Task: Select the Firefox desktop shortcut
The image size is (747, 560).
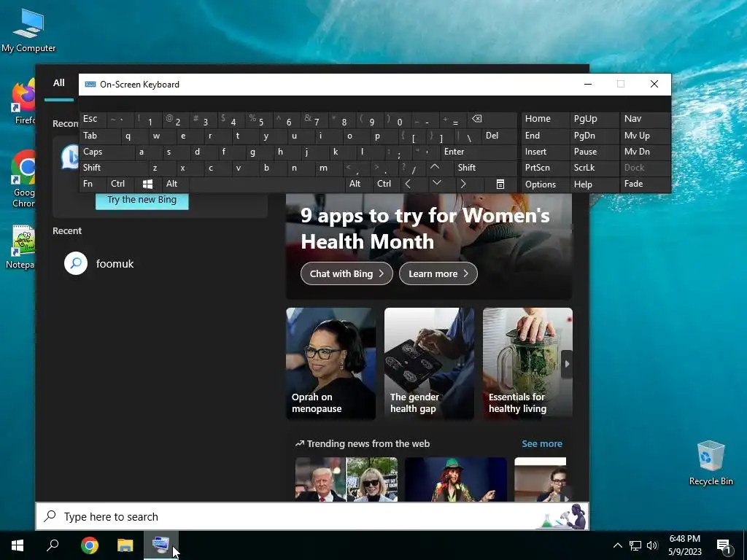Action: [24, 102]
